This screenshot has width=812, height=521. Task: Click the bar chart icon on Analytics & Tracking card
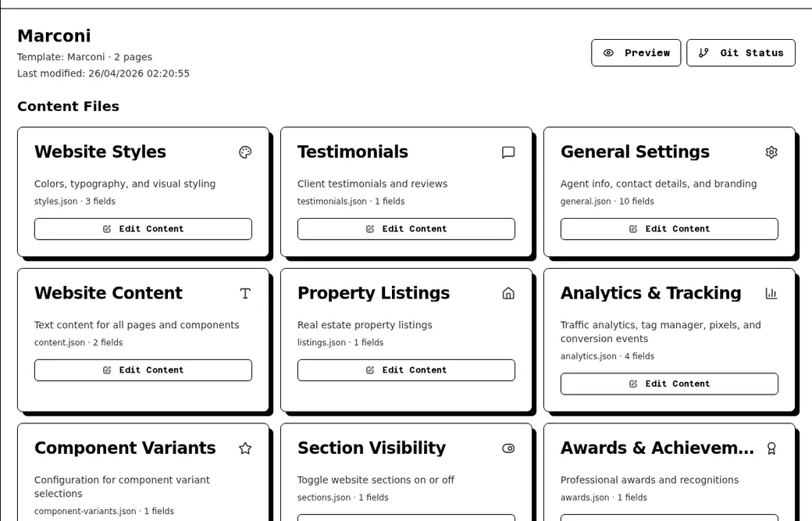pos(771,294)
